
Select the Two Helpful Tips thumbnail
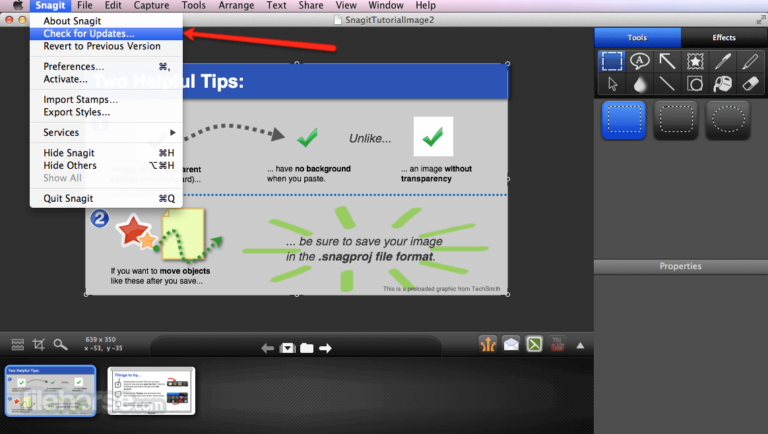[50, 391]
